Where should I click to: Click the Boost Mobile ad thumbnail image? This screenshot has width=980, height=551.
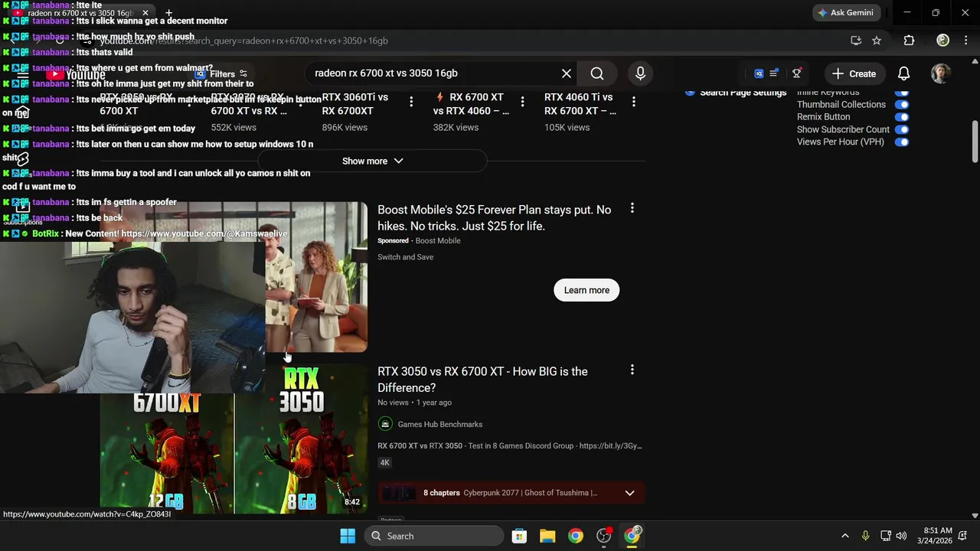click(316, 277)
